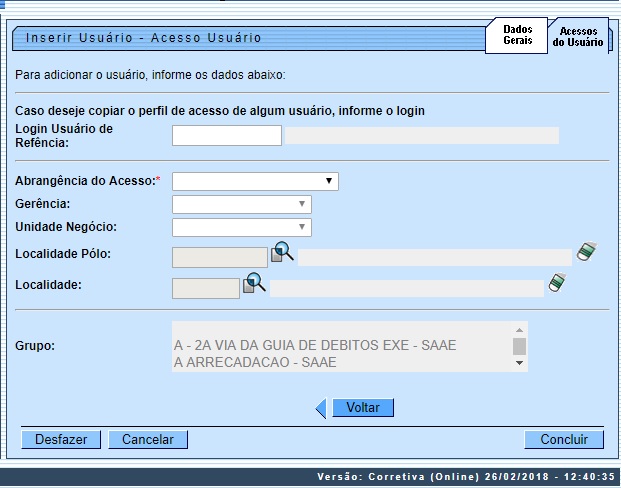The width and height of the screenshot is (621, 488).
Task: Click Concluir to finish
Action: click(x=564, y=439)
